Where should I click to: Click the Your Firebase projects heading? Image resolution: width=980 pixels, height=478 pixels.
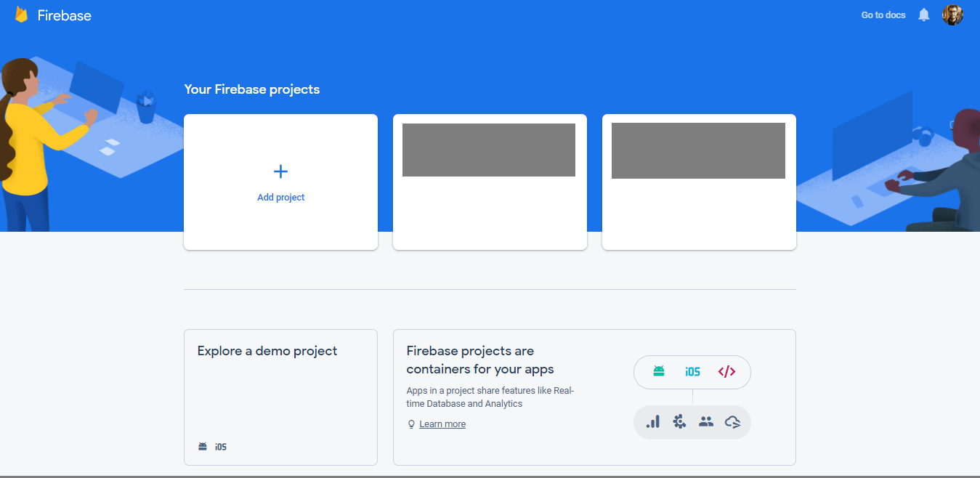(x=252, y=89)
